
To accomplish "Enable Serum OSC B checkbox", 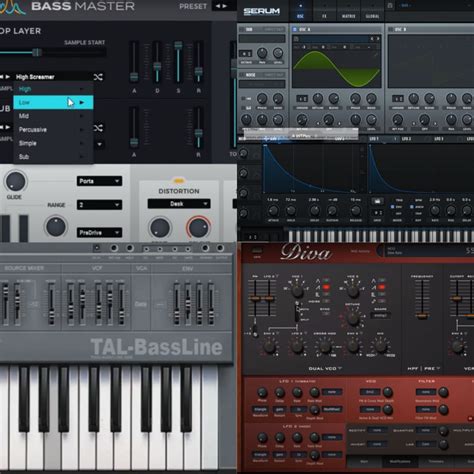I will point(390,29).
